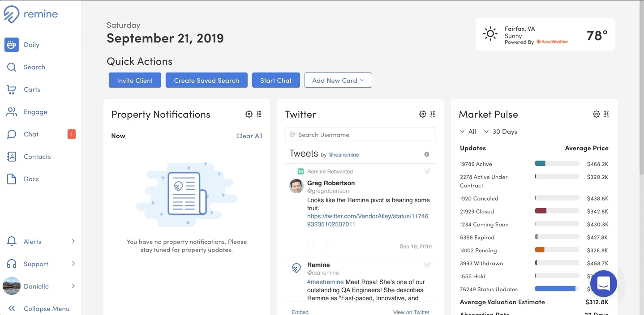Click the '$468.2K' average price

tap(597, 164)
